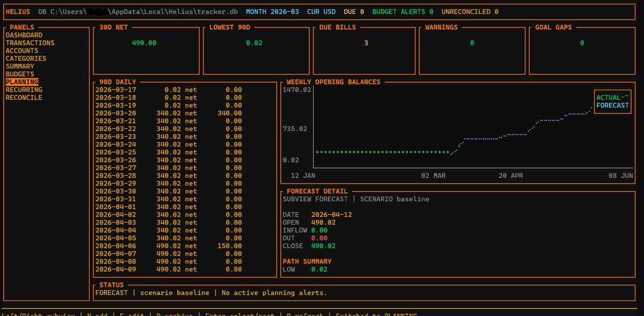Image resolution: width=644 pixels, height=316 pixels.
Task: Click the ACTUAL legend entry
Action: (609, 98)
